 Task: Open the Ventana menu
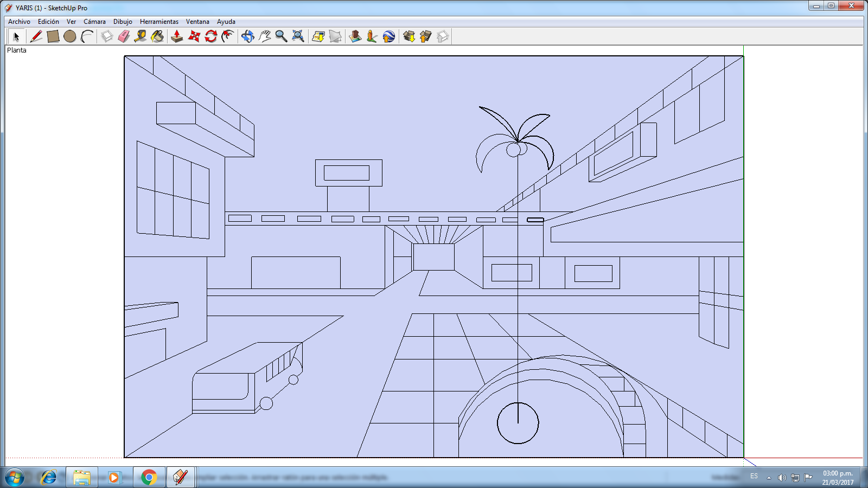(x=197, y=22)
